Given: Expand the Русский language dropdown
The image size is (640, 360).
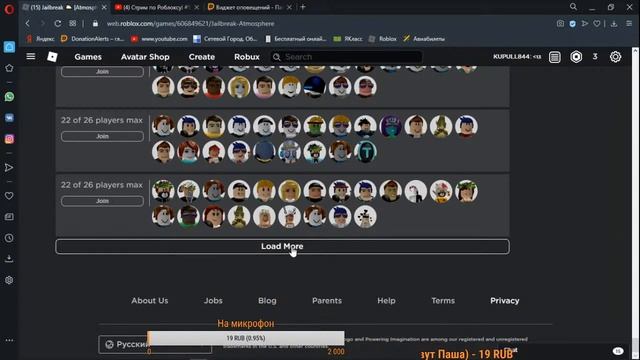Looking at the screenshot, I should coord(155,344).
